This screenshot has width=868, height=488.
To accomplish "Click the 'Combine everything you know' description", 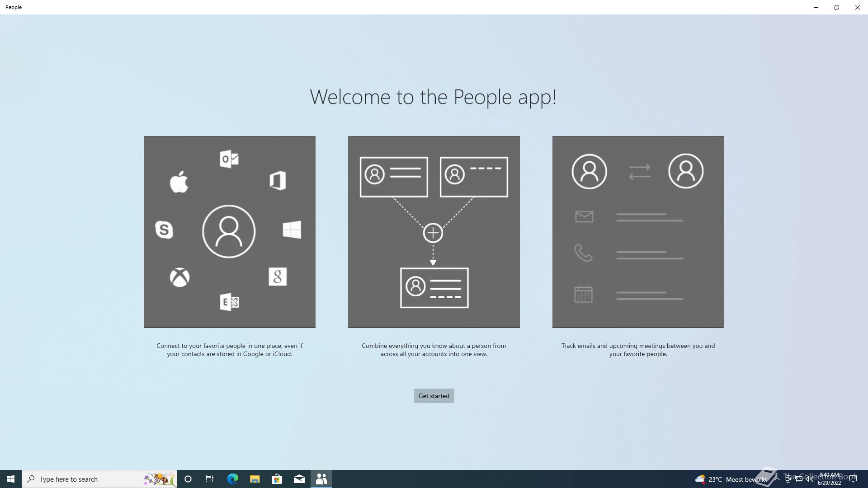I will 434,350.
